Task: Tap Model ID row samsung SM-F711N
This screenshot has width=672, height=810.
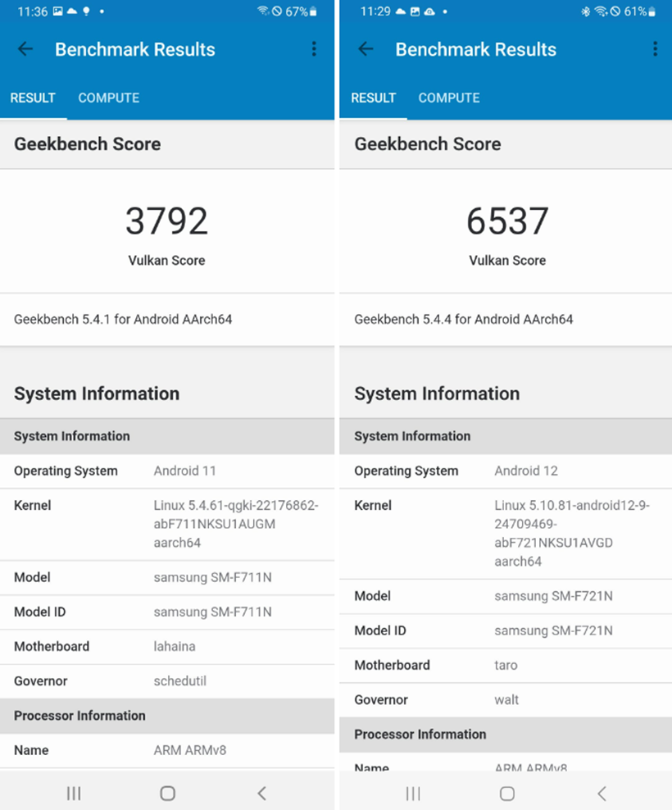Action: pos(167,612)
